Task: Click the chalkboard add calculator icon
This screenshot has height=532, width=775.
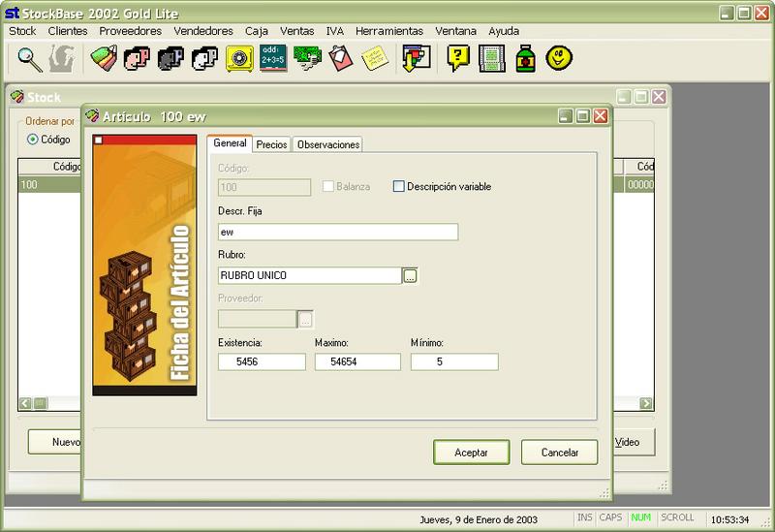Action: pos(273,58)
